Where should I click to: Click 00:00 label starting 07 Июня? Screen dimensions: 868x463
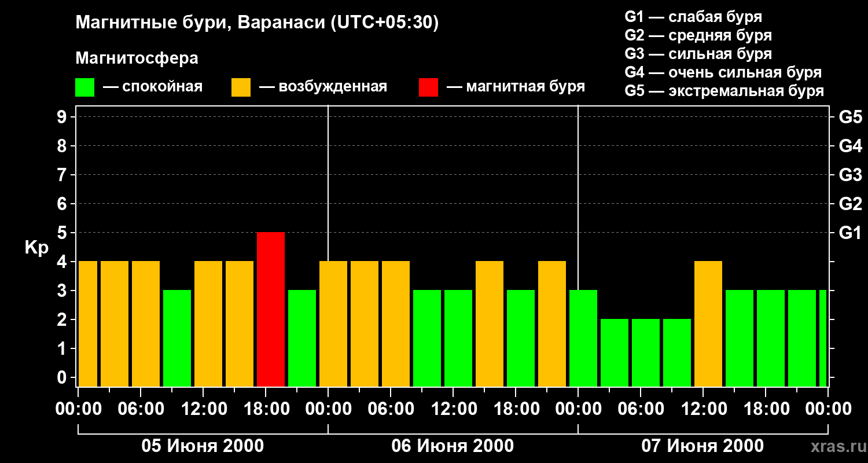pos(578,409)
